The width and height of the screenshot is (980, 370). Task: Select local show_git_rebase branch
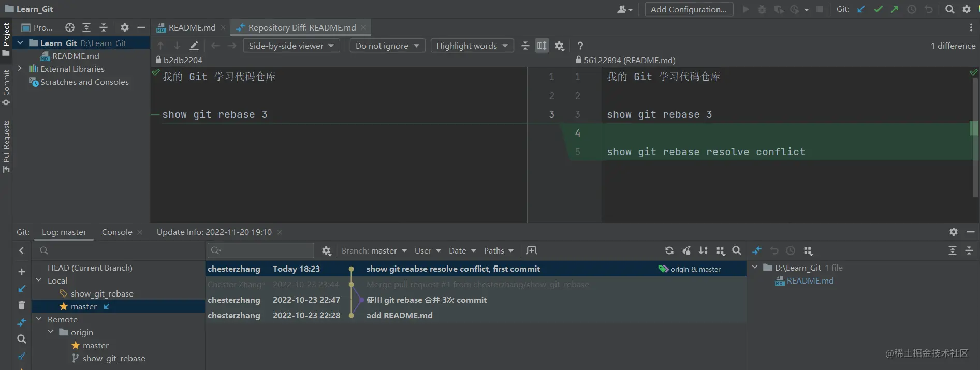coord(102,293)
